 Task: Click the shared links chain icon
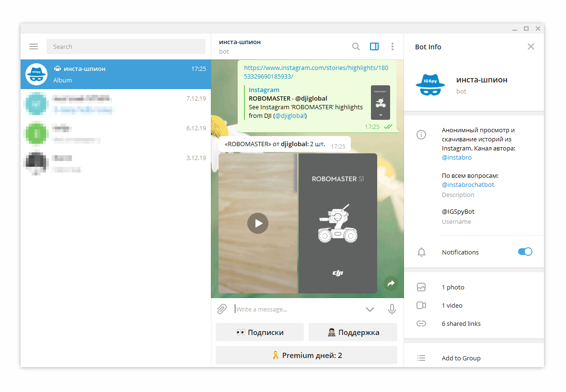[x=421, y=323]
